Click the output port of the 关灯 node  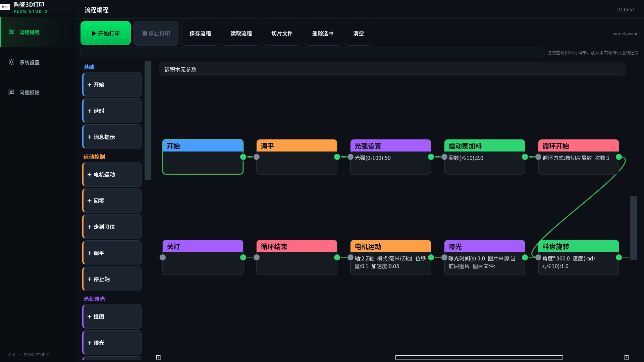point(243,257)
